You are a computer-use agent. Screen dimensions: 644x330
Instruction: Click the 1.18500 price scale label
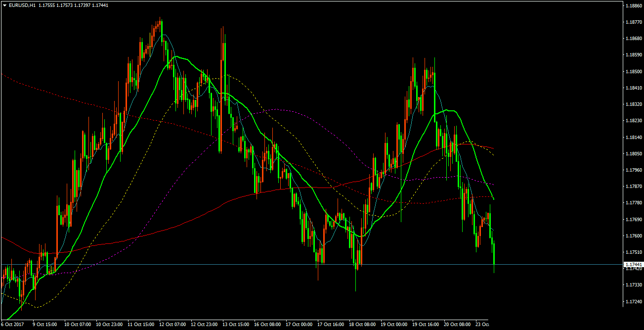[x=633, y=72]
